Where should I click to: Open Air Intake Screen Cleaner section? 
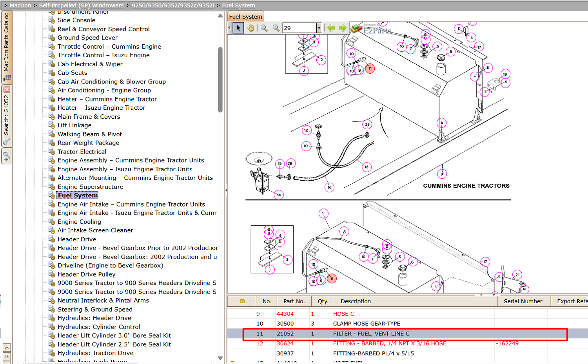(95, 230)
